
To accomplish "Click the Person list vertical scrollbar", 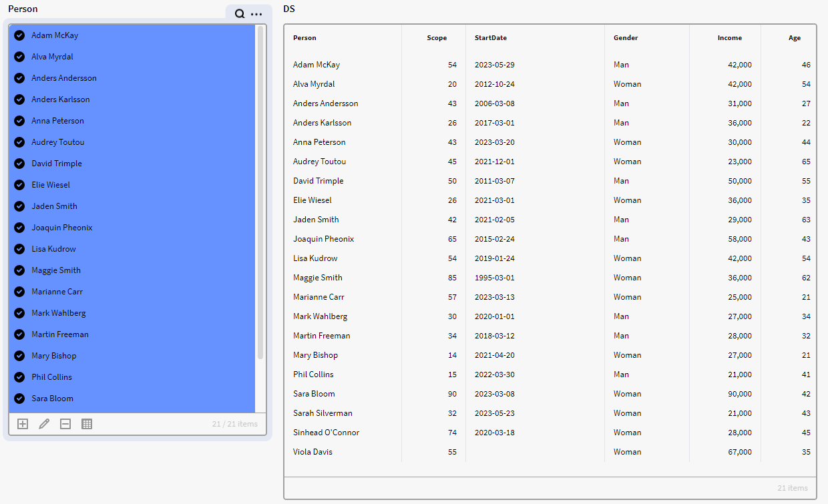I will pyautogui.click(x=260, y=194).
